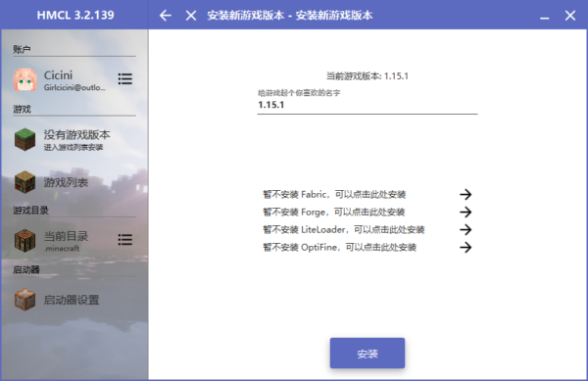Open 启动器设置 via the command block icon

24,300
